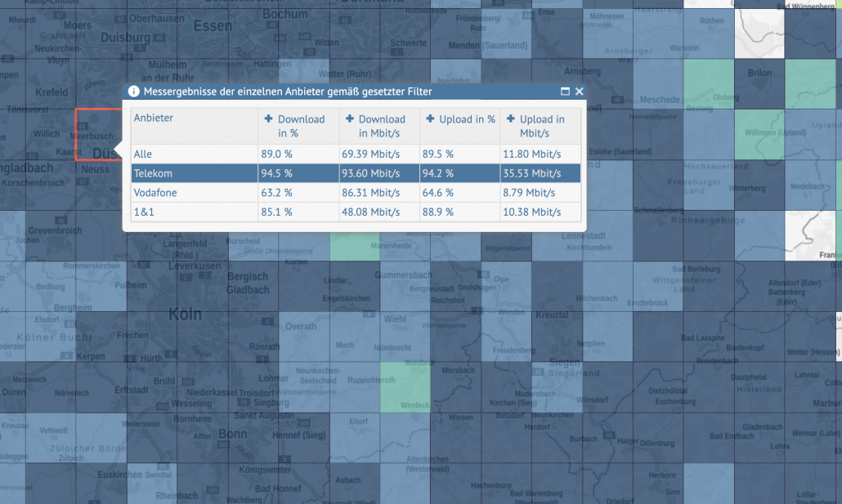This screenshot has width=842, height=504.
Task: Select the 1&1 provider row
Action: tap(356, 212)
